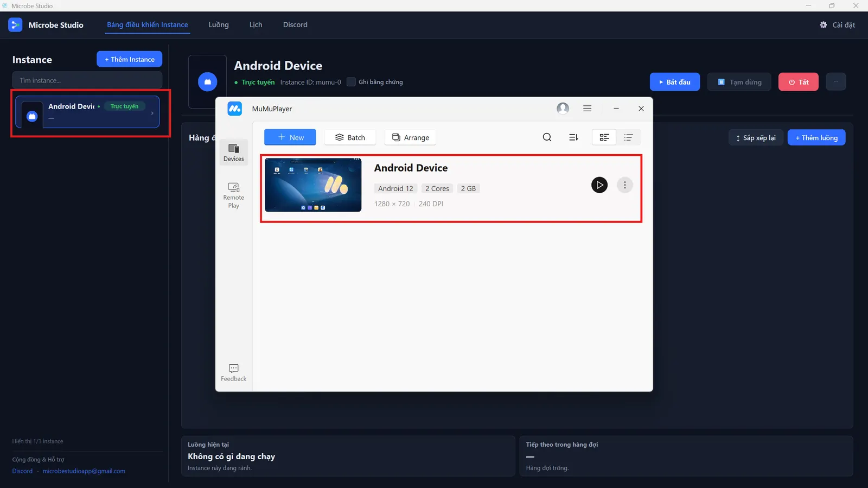Click the Thêm luồng button

coord(816,138)
